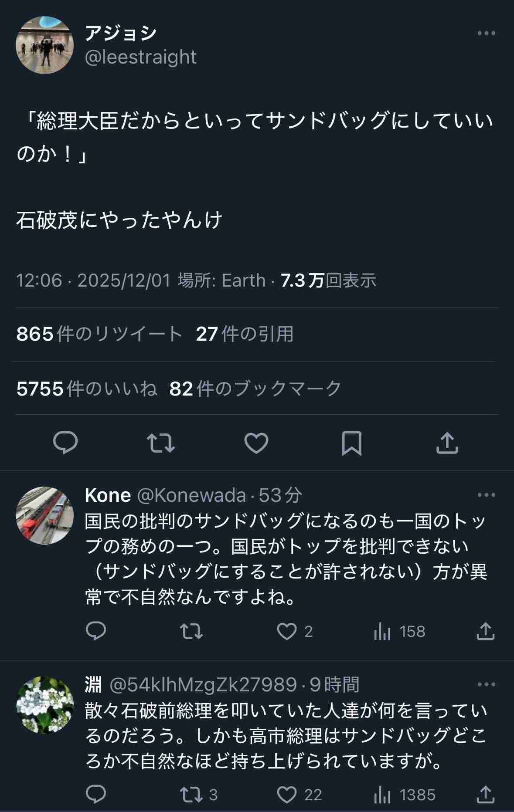The width and height of the screenshot is (514, 812).
Task: View analytics for Kone's reply
Action: tap(382, 631)
